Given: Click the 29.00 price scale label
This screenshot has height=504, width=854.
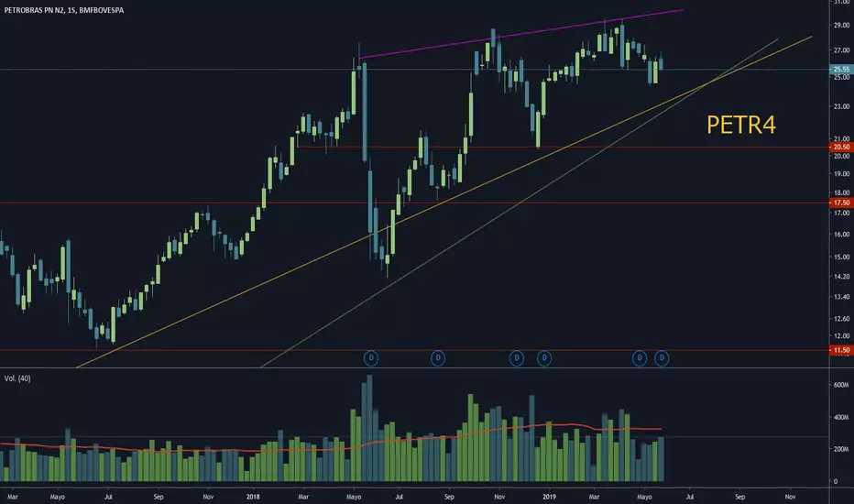Looking at the screenshot, I should [841, 25].
